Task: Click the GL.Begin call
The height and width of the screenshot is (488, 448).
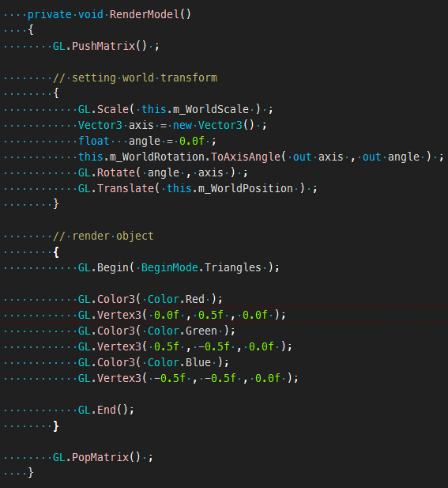Action: 179,267
